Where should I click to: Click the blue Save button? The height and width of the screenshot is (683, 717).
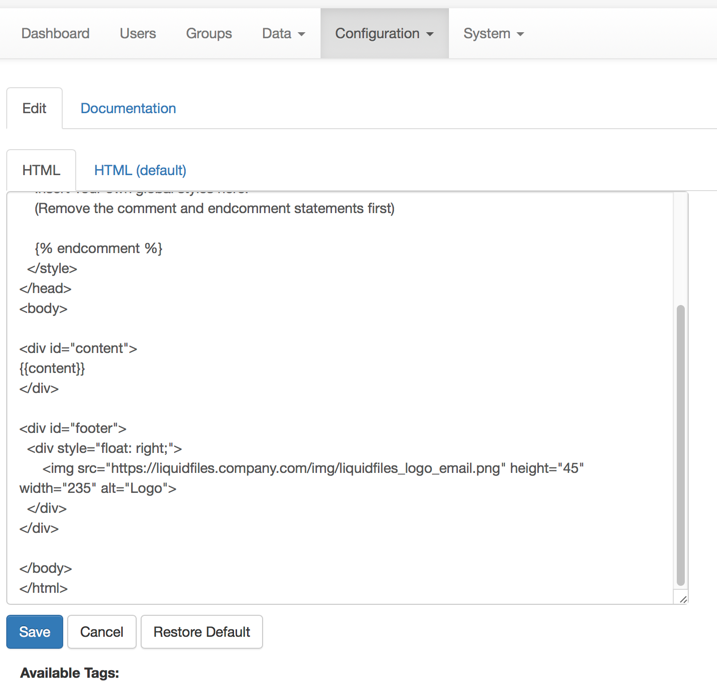click(34, 632)
